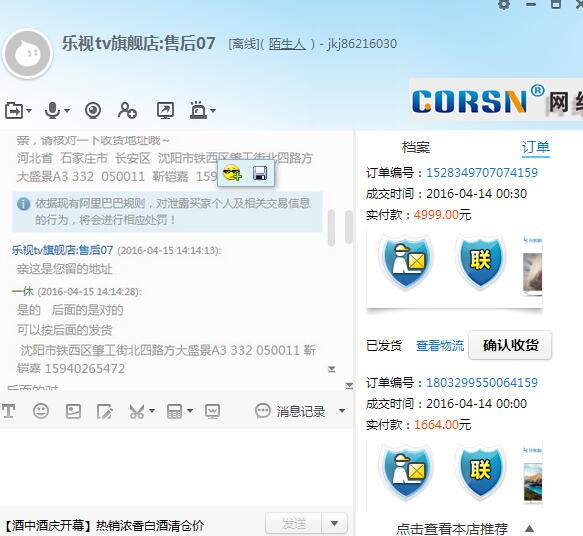Click 查看物流 to view logistics
583x536 pixels.
440,346
